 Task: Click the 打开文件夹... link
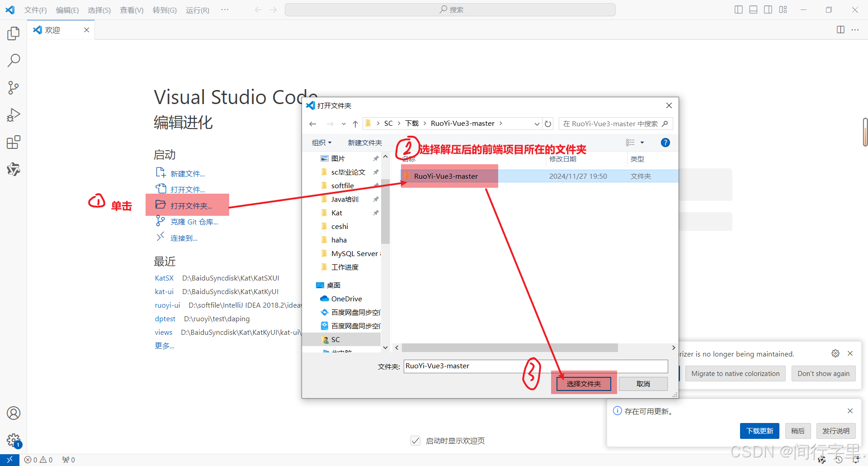click(191, 206)
